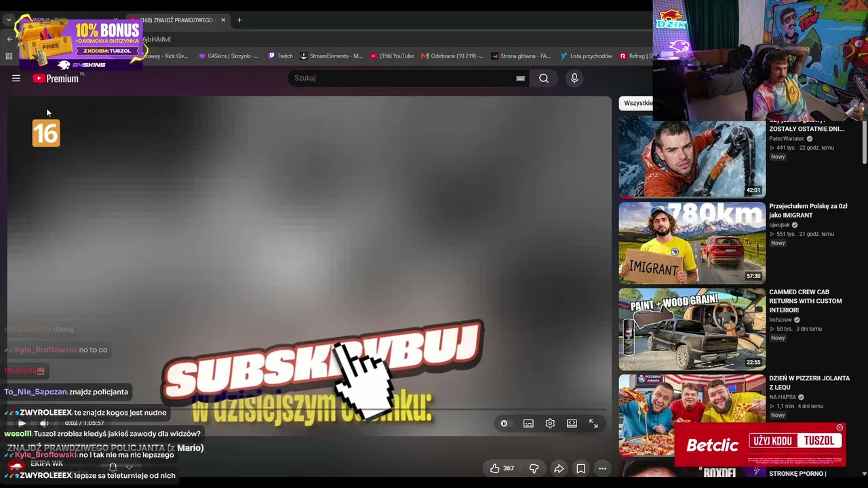Open the Strona główna bookmark
This screenshot has width=868, height=488.
point(521,56)
